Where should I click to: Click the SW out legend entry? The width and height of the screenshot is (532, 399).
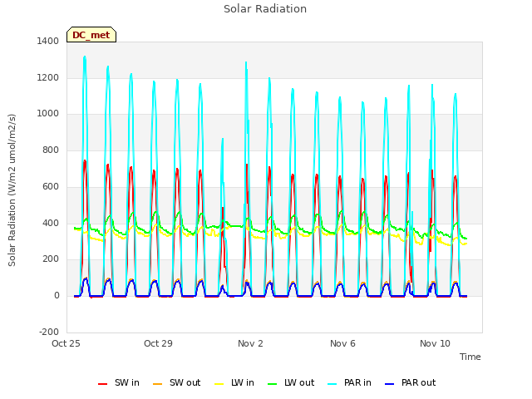click(177, 382)
